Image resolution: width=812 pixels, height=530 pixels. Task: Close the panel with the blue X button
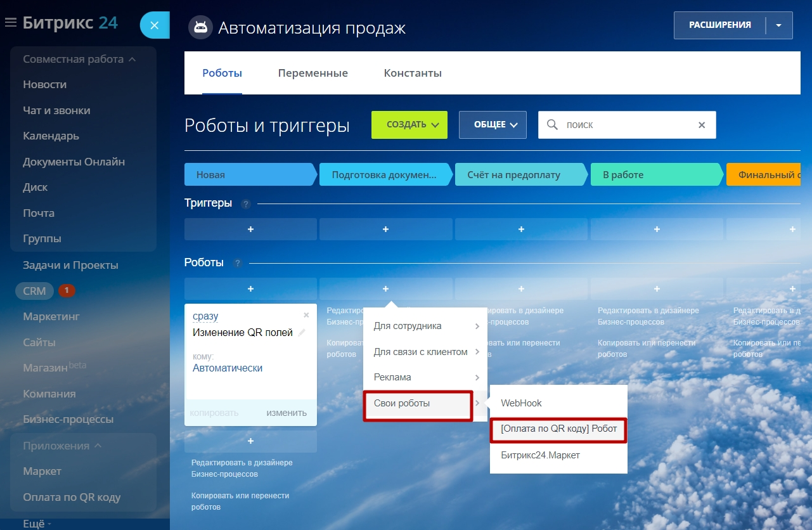154,26
